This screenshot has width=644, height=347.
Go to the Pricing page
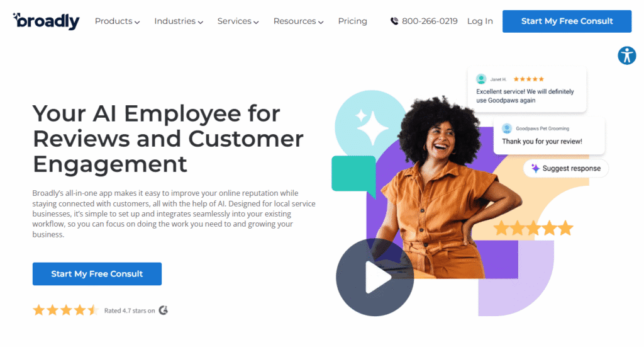pyautogui.click(x=352, y=21)
